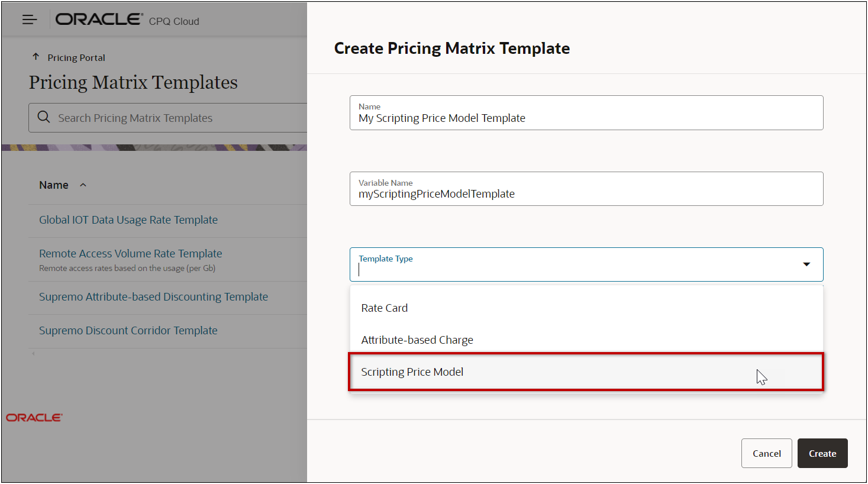Go back to Pricing Portal
The image size is (868, 484).
(76, 57)
